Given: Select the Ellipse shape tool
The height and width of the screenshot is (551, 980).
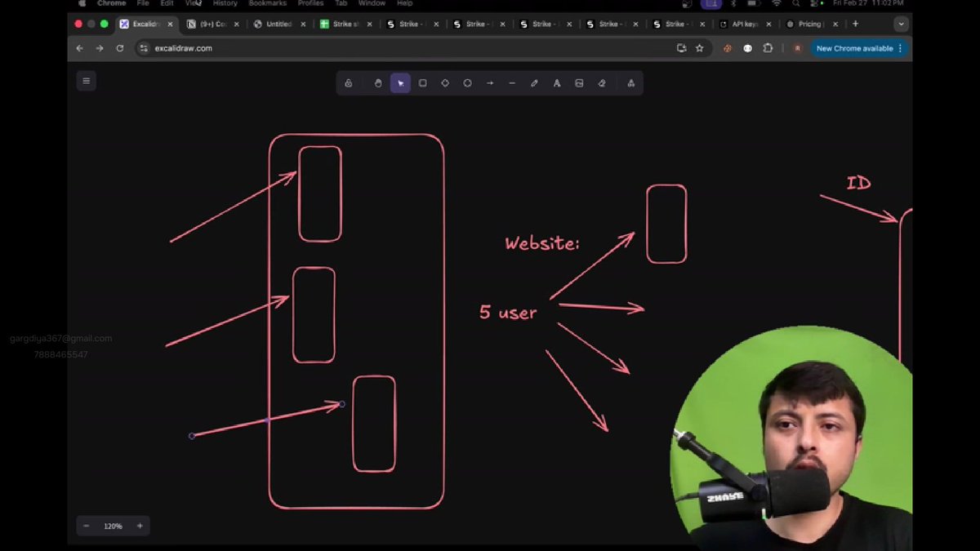Looking at the screenshot, I should [468, 83].
